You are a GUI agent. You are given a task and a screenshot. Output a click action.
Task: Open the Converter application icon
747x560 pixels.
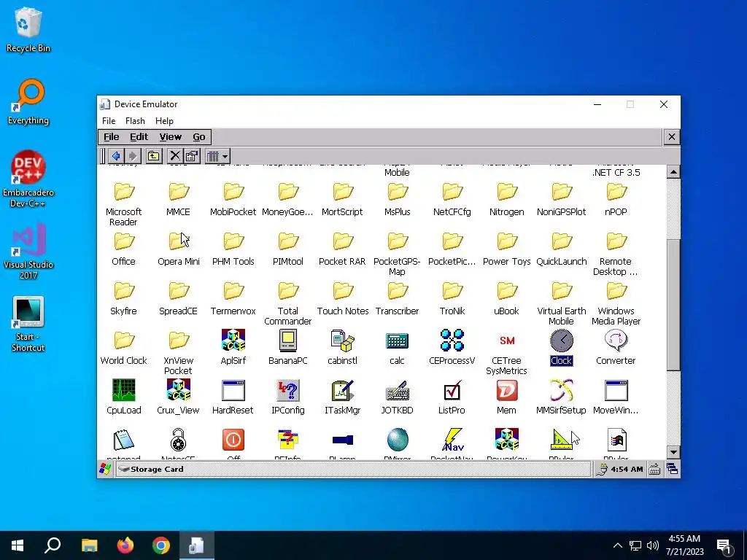point(616,341)
